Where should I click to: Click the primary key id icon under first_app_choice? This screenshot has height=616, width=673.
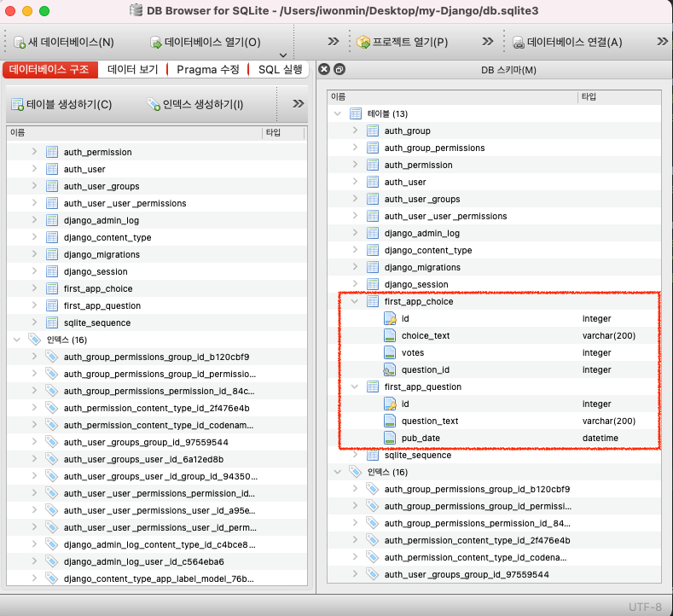[x=390, y=318]
